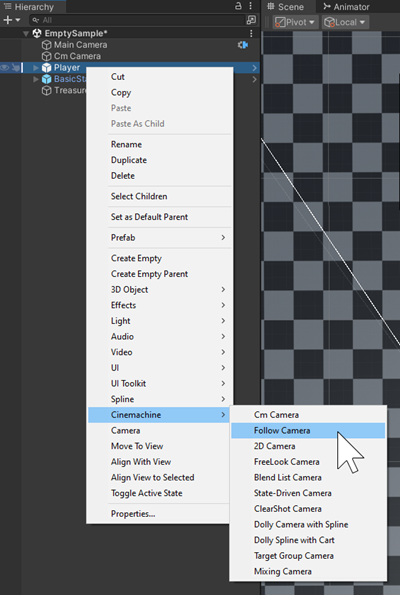Screen dimensions: 400x595
Task: Open the Pivot handle position dropdown
Action: [295, 22]
